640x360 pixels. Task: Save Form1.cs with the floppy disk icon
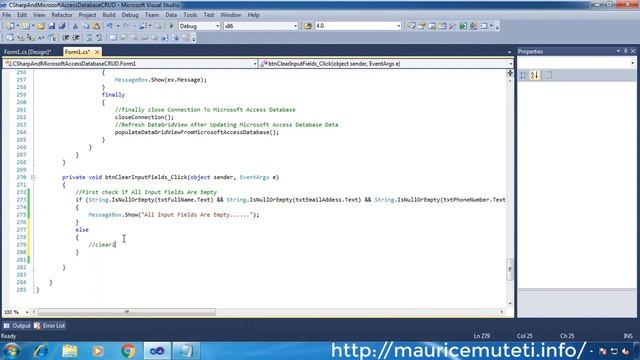point(51,26)
